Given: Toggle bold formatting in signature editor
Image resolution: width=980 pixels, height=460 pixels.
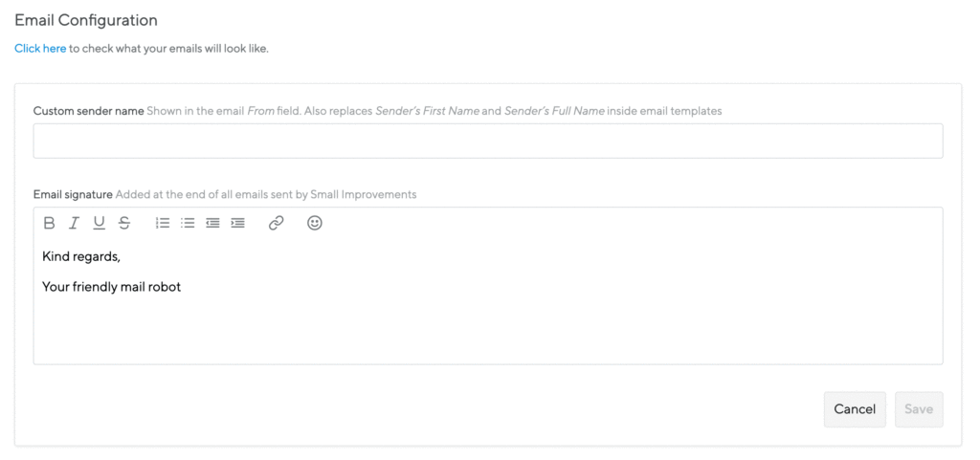Looking at the screenshot, I should point(50,223).
